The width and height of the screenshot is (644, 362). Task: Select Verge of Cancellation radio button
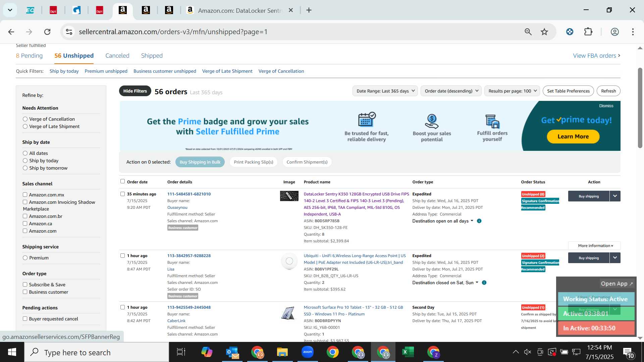tap(25, 119)
